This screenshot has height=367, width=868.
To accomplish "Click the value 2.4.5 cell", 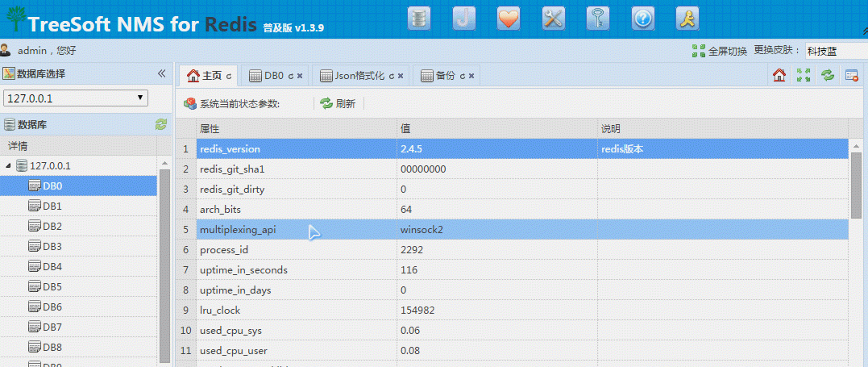I will (497, 149).
